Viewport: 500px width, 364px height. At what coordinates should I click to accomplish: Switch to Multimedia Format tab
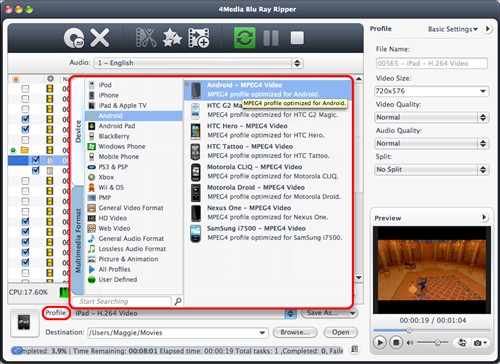click(78, 241)
